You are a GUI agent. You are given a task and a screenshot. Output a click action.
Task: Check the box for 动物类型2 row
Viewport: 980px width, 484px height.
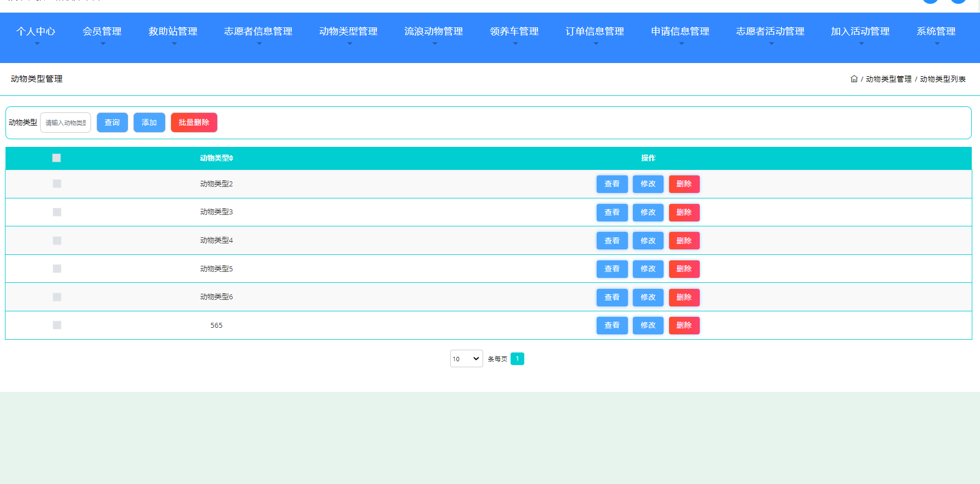click(57, 184)
